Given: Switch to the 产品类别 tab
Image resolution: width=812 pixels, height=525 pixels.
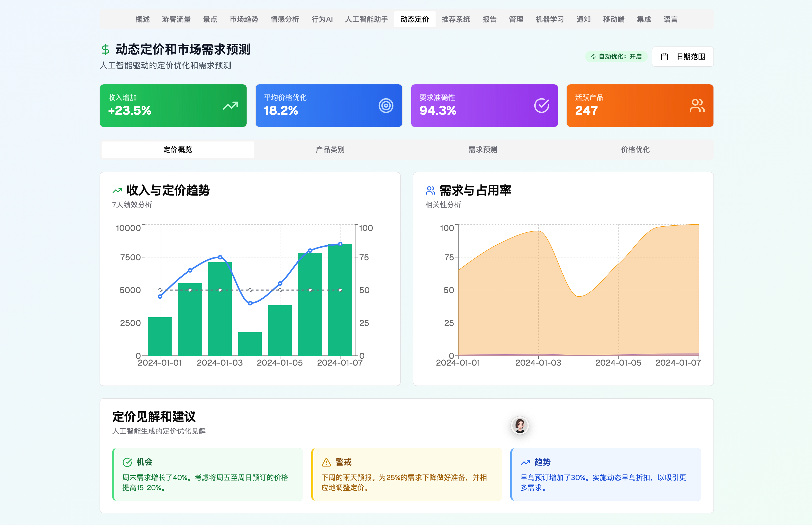Looking at the screenshot, I should [x=330, y=150].
